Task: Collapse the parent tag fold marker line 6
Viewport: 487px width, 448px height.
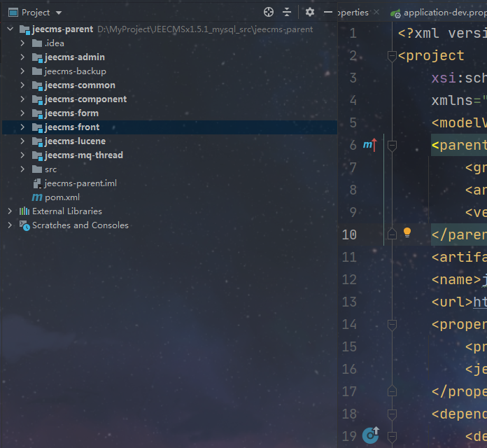Action: click(392, 146)
